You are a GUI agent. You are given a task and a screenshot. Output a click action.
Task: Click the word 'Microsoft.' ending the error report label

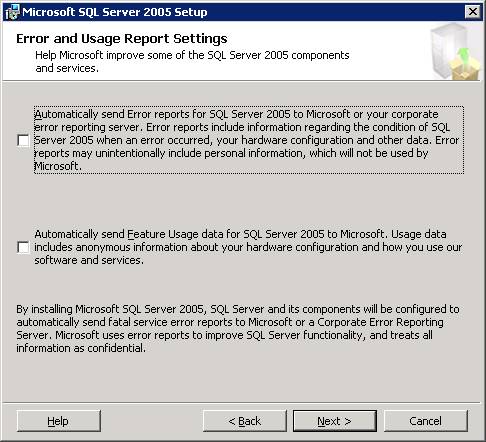[58, 166]
